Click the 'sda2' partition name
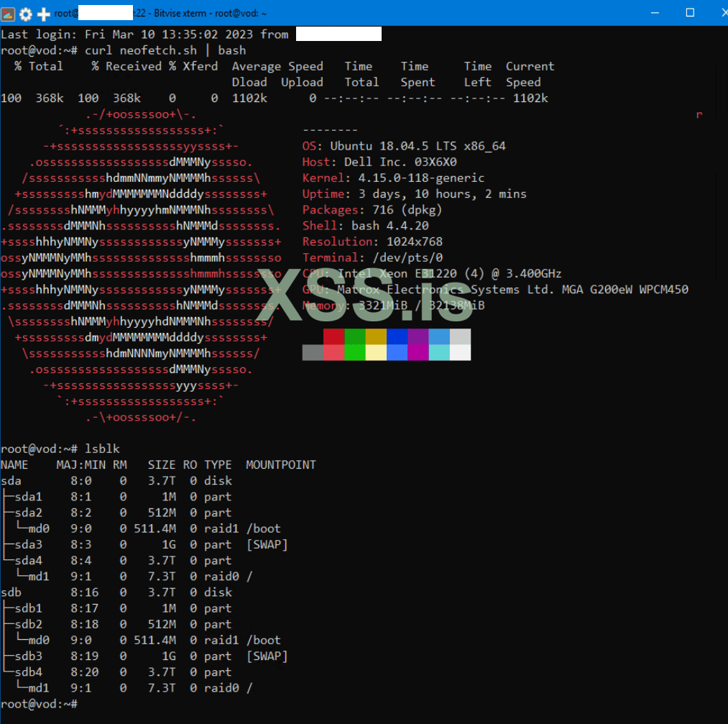The width and height of the screenshot is (728, 724). pos(28,513)
